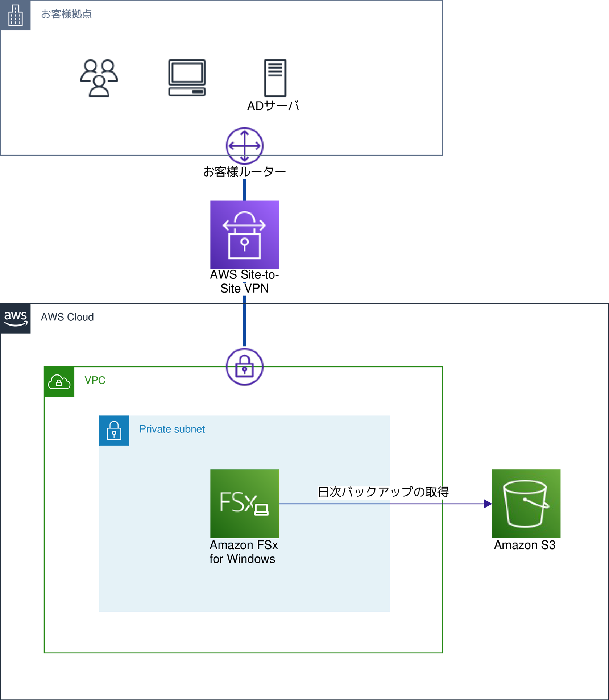Select the VPN gateway padlock icon
Screen dimensions: 609x700
(x=245, y=367)
